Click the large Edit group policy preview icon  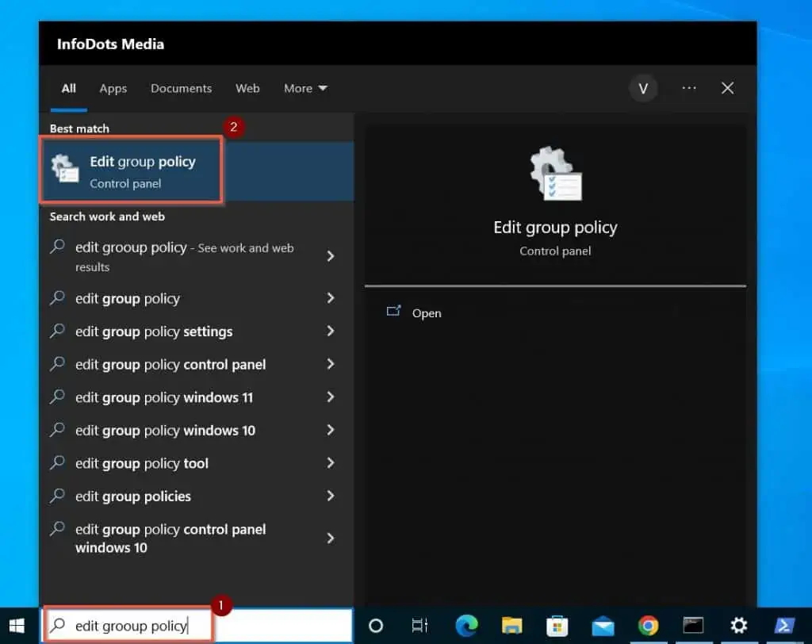coord(556,173)
